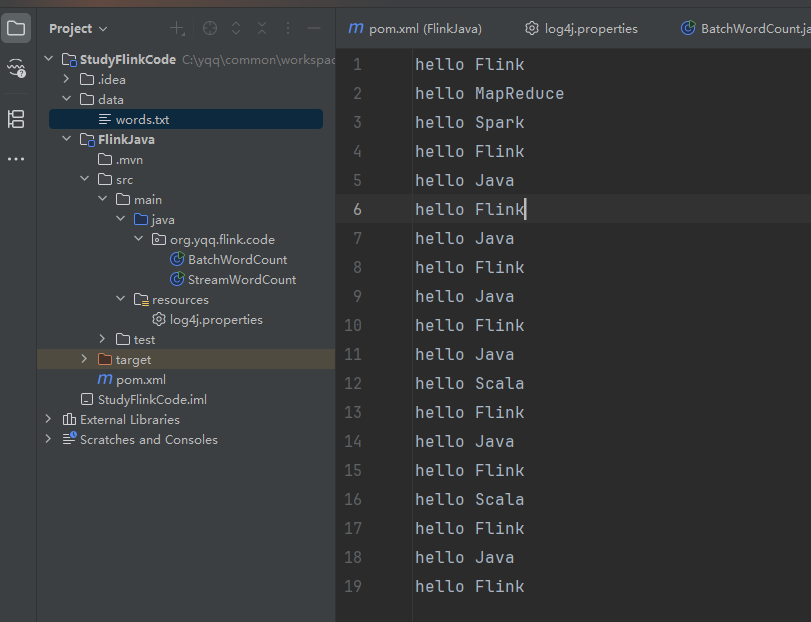Switch to the BatchWordCount.java editor tab
Image resolution: width=811 pixels, height=622 pixels.
pos(745,28)
